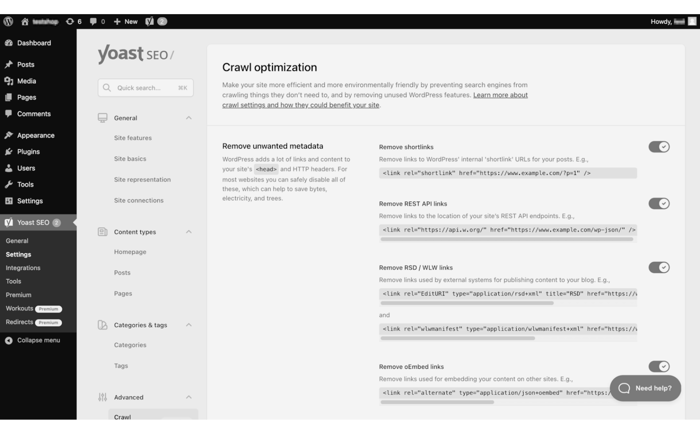Click scrollbar under the REST API code snippet
This screenshot has height=434, width=700.
[x=506, y=240]
